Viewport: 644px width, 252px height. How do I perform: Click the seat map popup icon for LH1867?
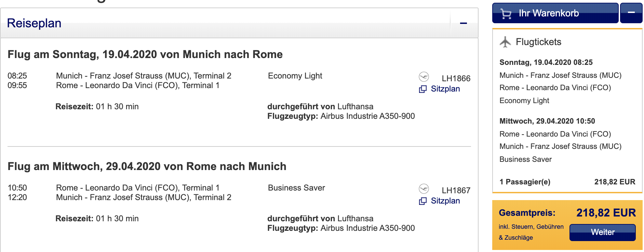[423, 201]
